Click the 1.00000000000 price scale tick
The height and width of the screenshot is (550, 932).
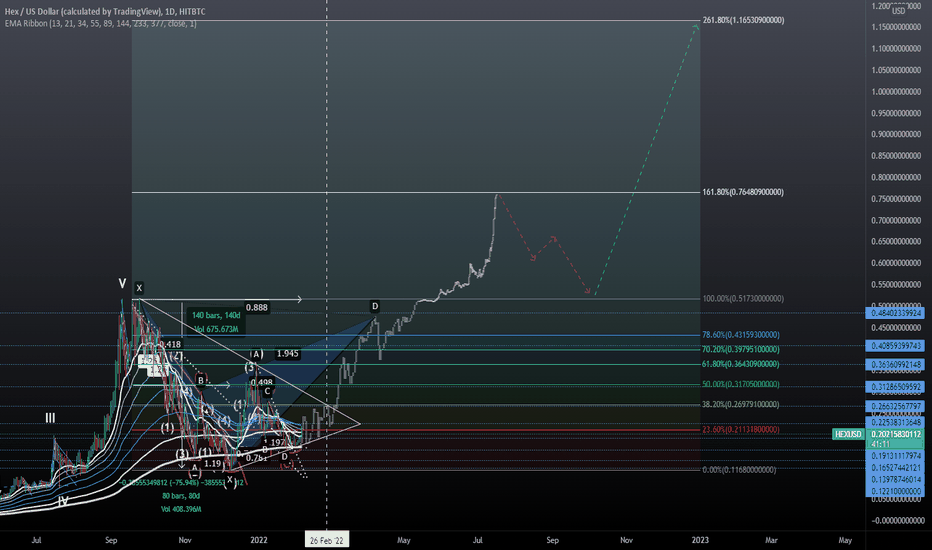(x=896, y=92)
